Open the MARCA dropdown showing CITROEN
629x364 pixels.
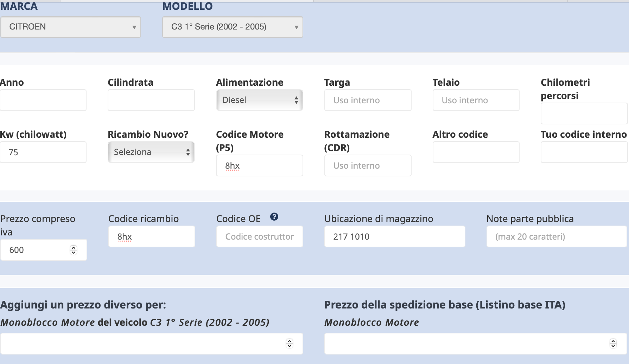click(71, 27)
